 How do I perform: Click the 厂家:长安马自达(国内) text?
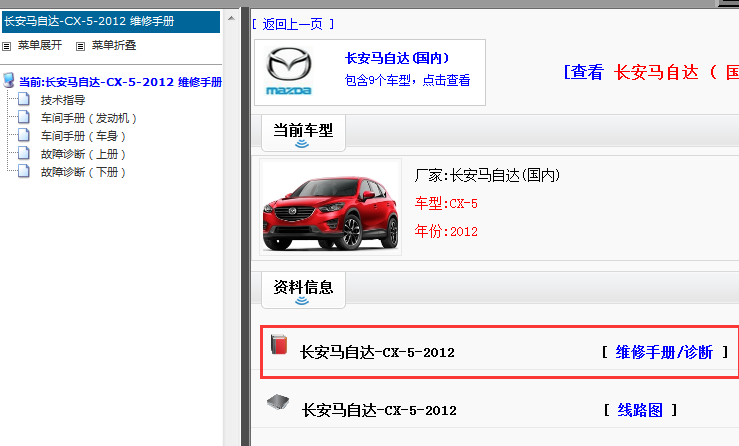point(487,175)
